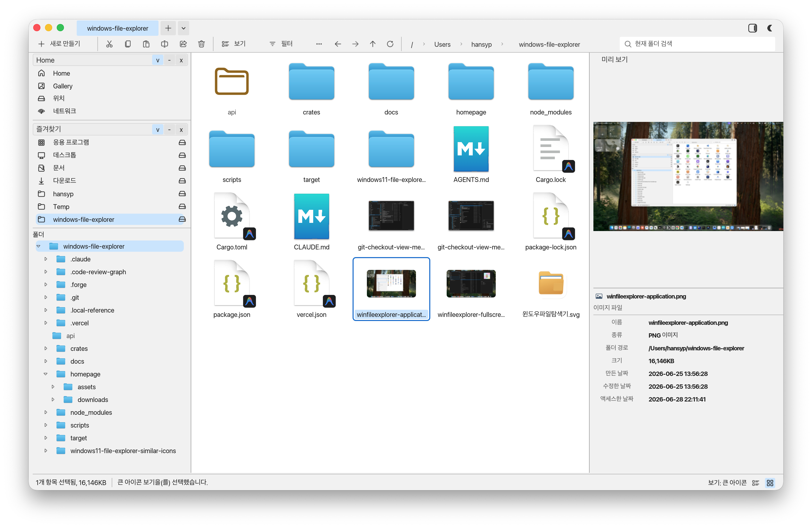Open a new tab with plus button

coord(168,28)
